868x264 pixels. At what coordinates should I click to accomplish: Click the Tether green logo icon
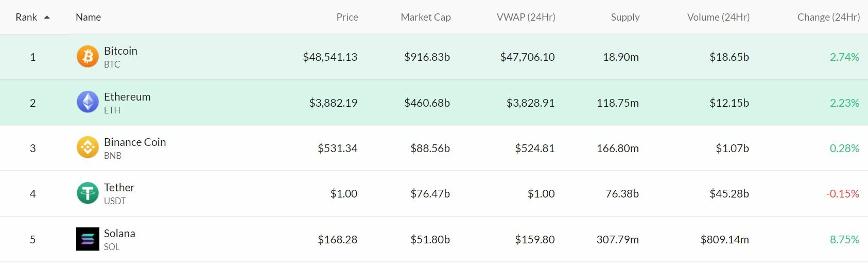tap(88, 193)
